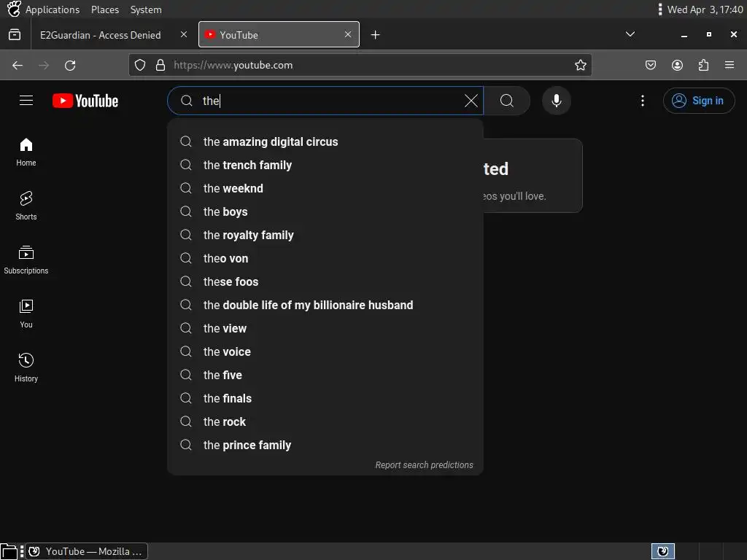This screenshot has height=560, width=747.
Task: Clear the search box with the X icon
Action: [x=471, y=101]
